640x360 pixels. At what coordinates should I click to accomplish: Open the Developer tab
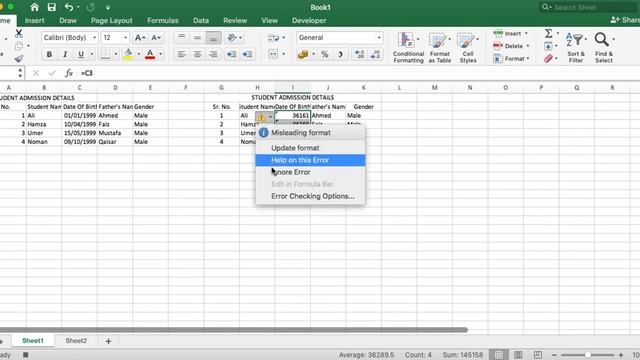point(309,20)
